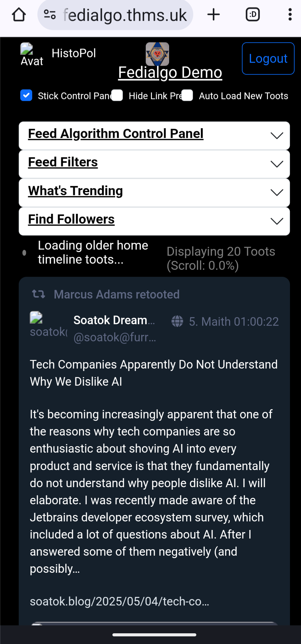Open a new tab with plus icon
301x644 pixels.
coord(213,15)
